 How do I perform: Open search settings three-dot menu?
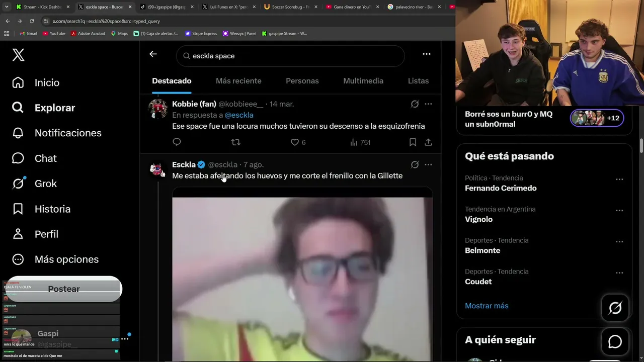pos(427,54)
